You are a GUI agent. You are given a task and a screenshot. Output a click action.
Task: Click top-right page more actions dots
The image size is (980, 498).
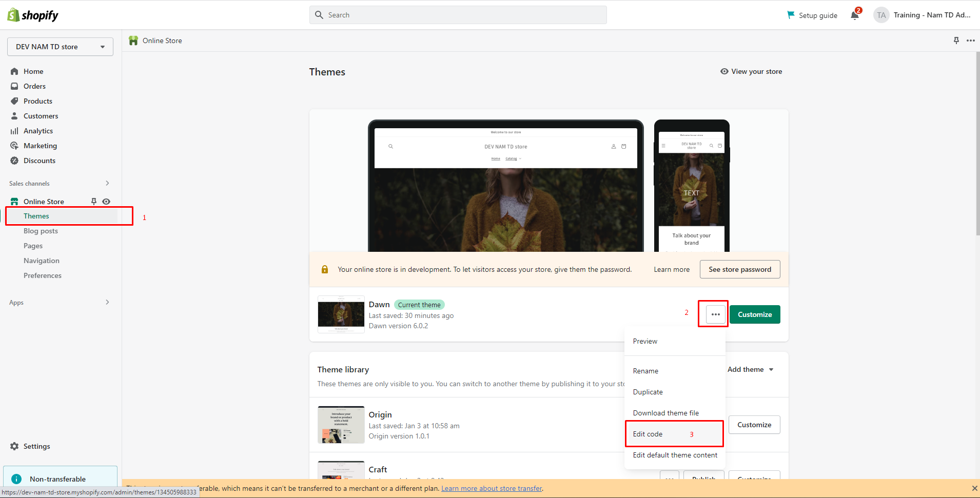point(970,41)
